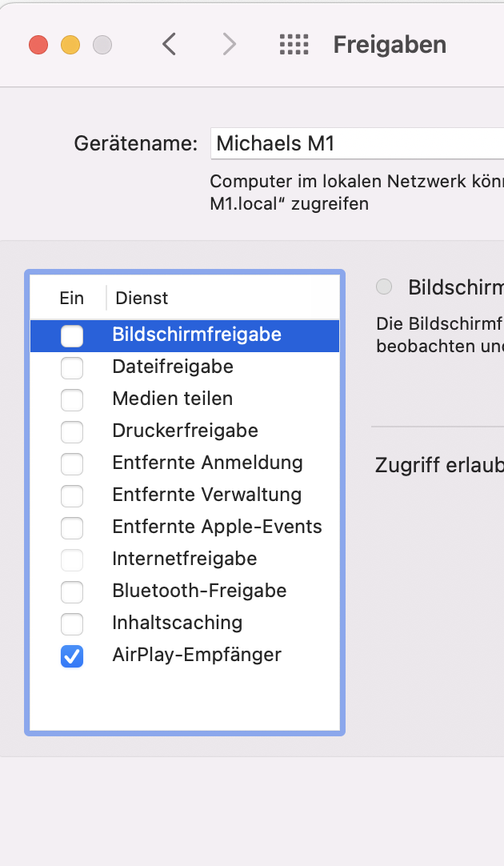Show all preferences grid icon

point(294,44)
